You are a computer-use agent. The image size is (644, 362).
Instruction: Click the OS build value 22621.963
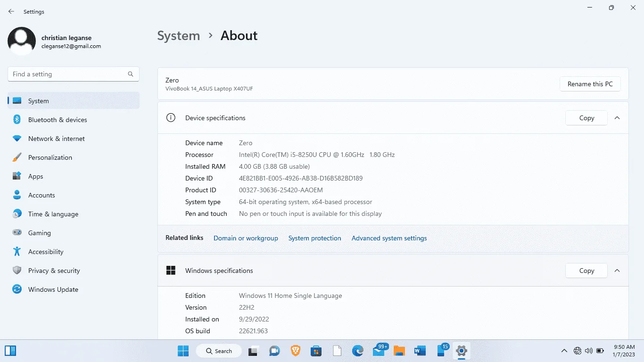pos(253,331)
